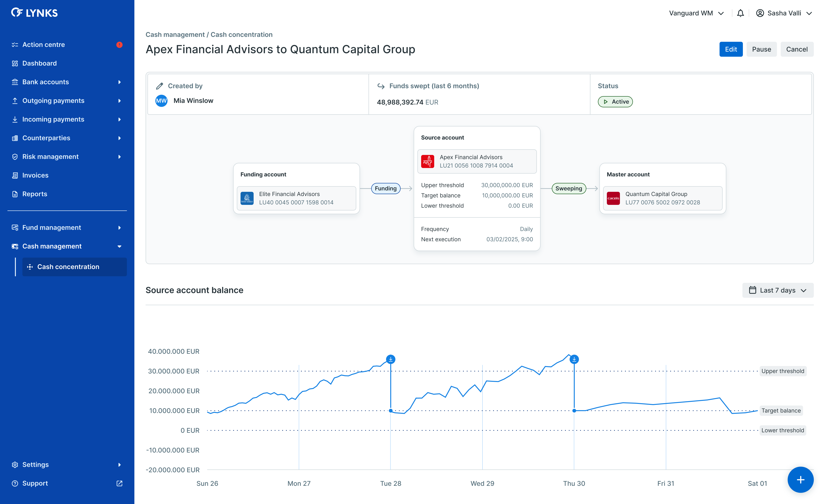
Task: Click the Quantum Capital Group CACEIS logo
Action: click(613, 198)
